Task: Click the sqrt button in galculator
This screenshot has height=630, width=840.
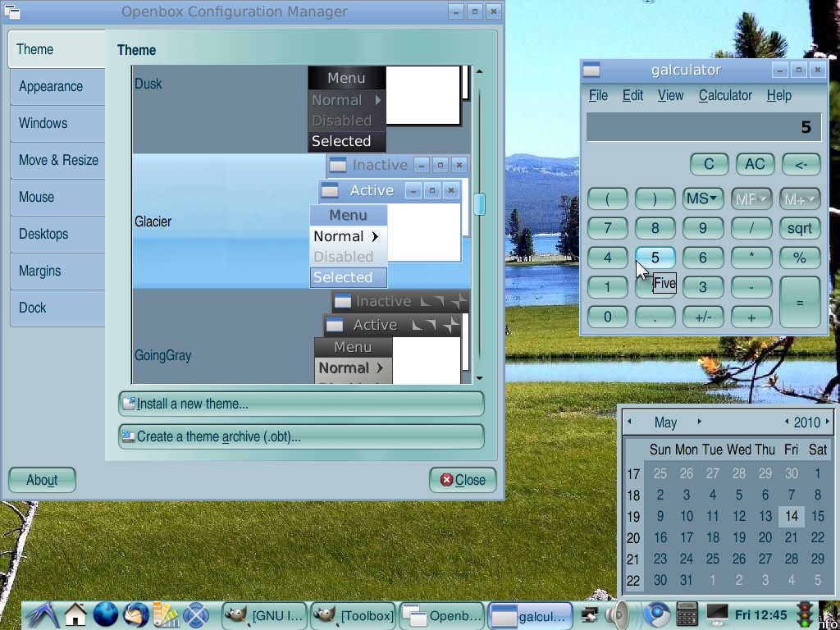Action: tap(800, 228)
